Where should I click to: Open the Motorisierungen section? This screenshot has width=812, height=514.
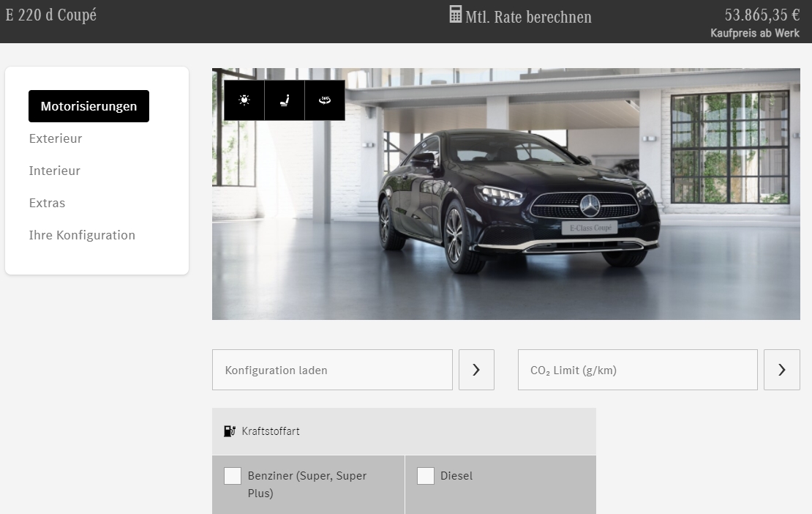[x=89, y=106]
